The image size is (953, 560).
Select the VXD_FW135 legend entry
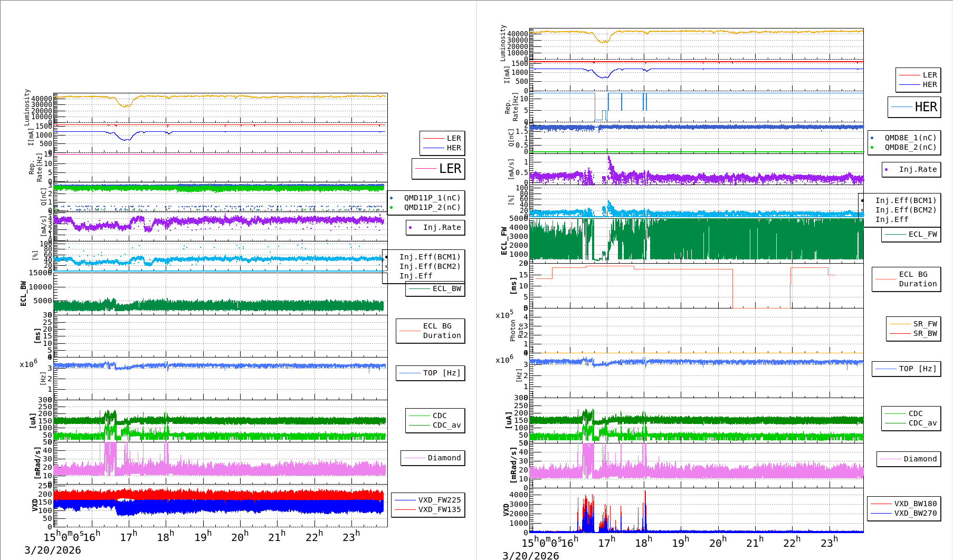439,509
